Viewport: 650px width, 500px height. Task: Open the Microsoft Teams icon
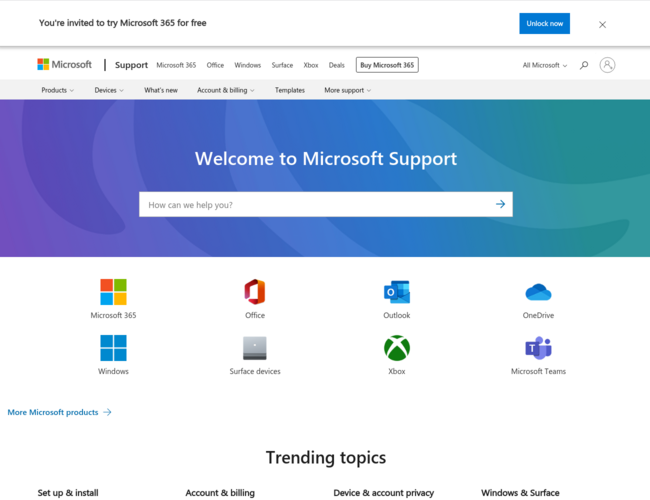pyautogui.click(x=538, y=348)
